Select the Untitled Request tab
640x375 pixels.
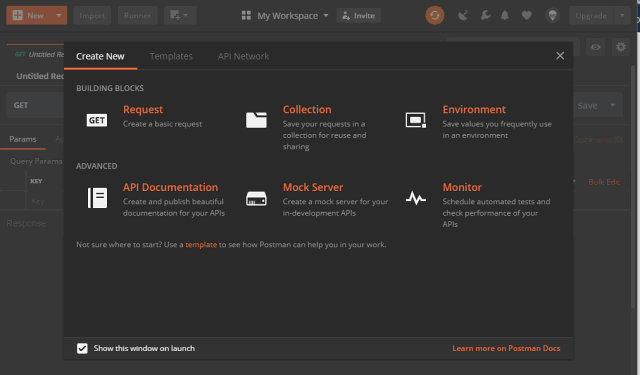pyautogui.click(x=36, y=54)
